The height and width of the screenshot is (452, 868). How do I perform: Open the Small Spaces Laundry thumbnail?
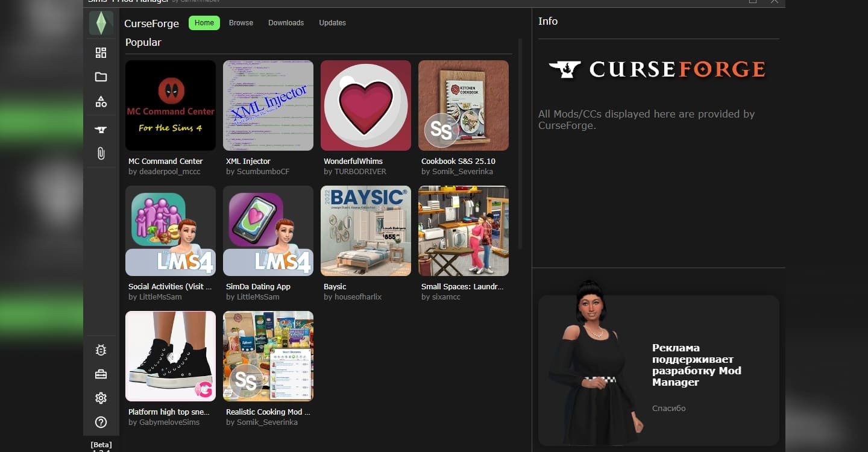pos(464,231)
